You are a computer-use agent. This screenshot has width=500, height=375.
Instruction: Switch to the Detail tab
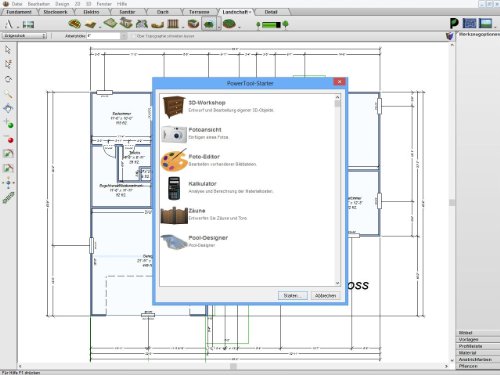271,12
